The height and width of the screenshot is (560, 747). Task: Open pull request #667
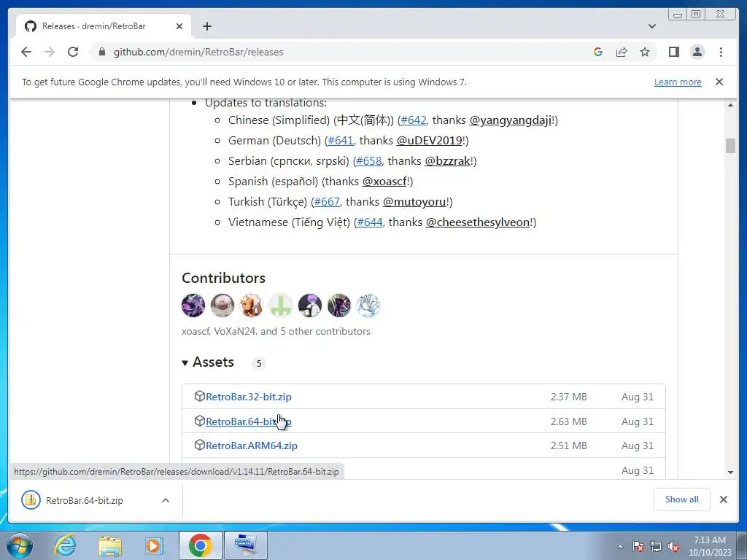pyautogui.click(x=327, y=202)
